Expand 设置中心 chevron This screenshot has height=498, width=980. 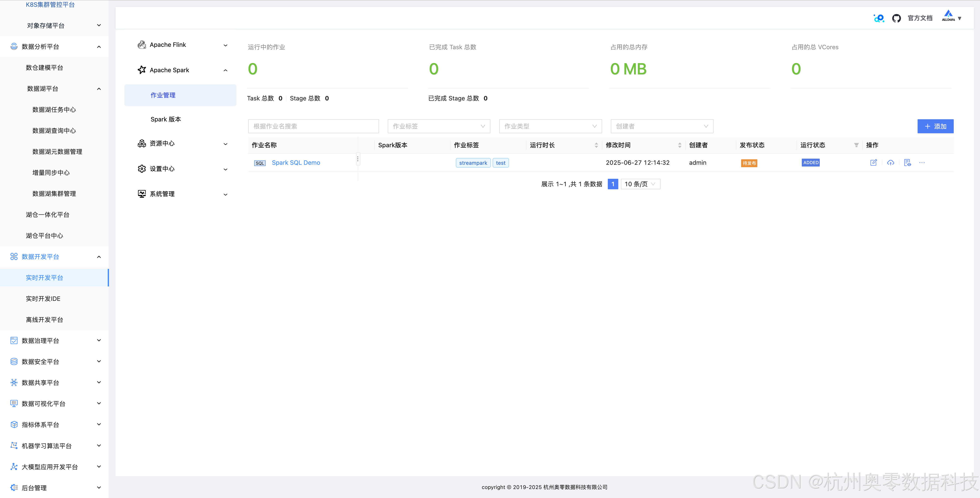pyautogui.click(x=225, y=170)
